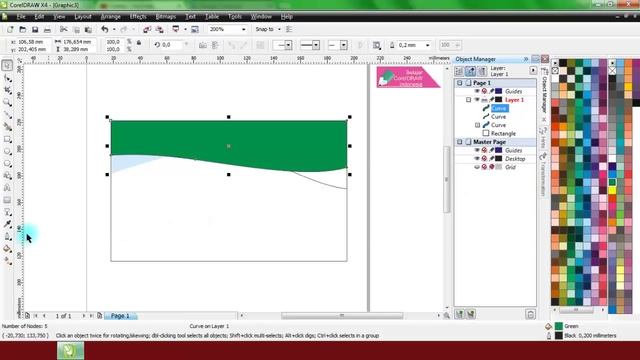Click Edit Across Layers icon in Object Manager
This screenshot has height=360, width=640.
pos(471,71)
